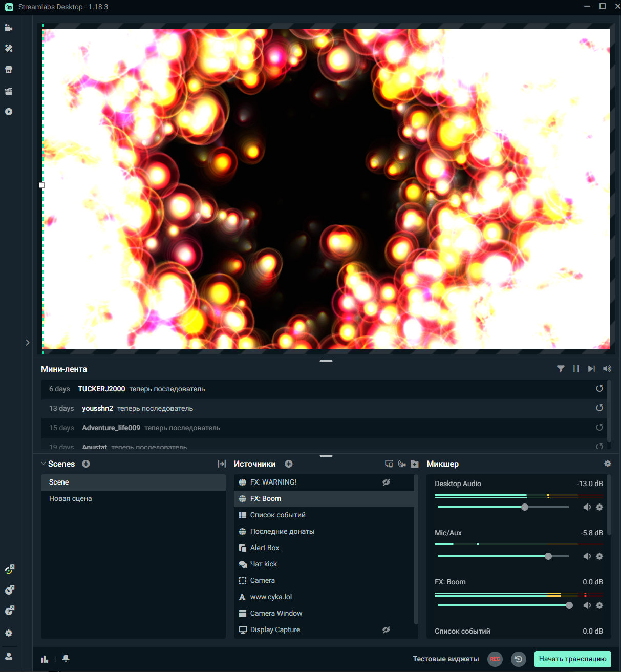Replay the yousshn2 follower alert
This screenshot has width=621, height=672.
(x=599, y=408)
